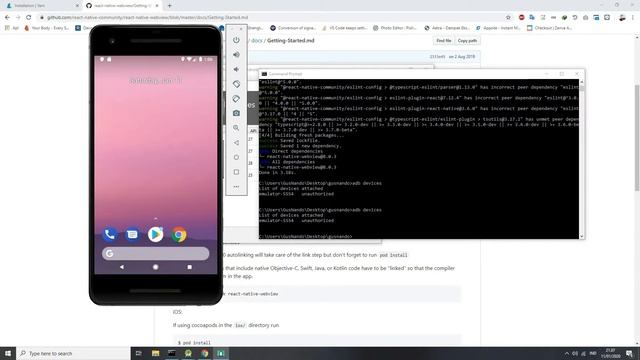Lower volume in emulator toolbar
The width and height of the screenshot is (640, 360).
pyautogui.click(x=236, y=69)
